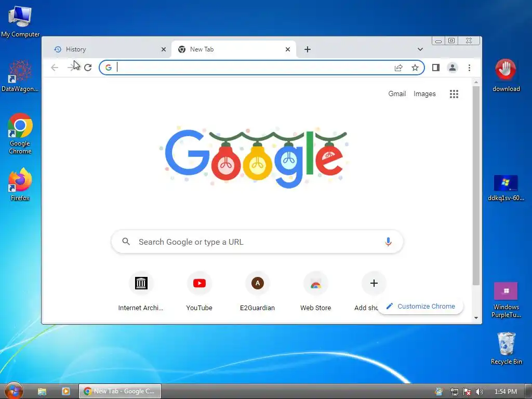Click the network tray icon
This screenshot has width=532, height=399.
point(454,392)
